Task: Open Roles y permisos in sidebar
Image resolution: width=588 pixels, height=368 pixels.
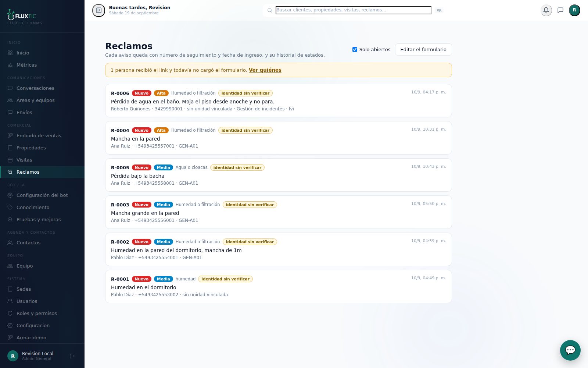Action: [42, 314]
